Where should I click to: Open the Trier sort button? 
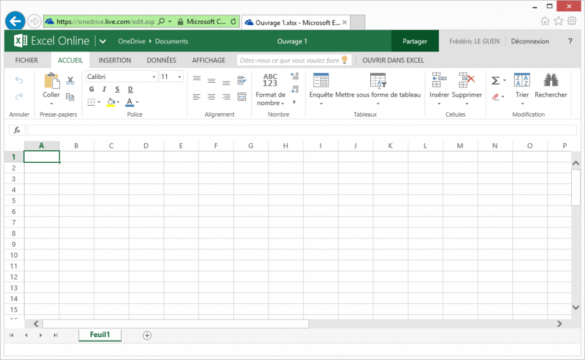point(522,89)
